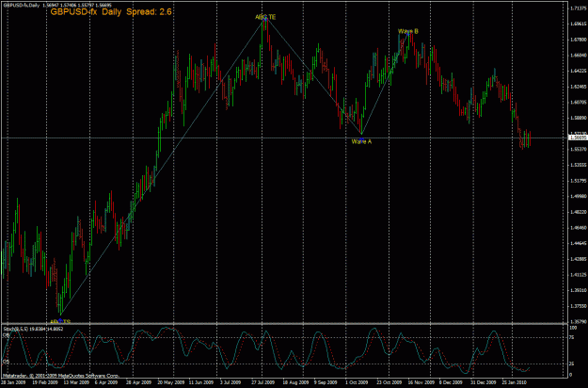Viewport: 588px width, 388px height.
Task: Click the 'GBPUSD-fx Daily Spread: 2.6' orange title
Action: (111, 11)
